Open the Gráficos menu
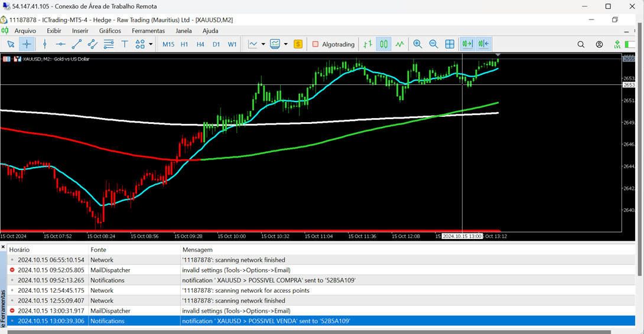Viewport: 644px width, 334px height. pos(110,31)
